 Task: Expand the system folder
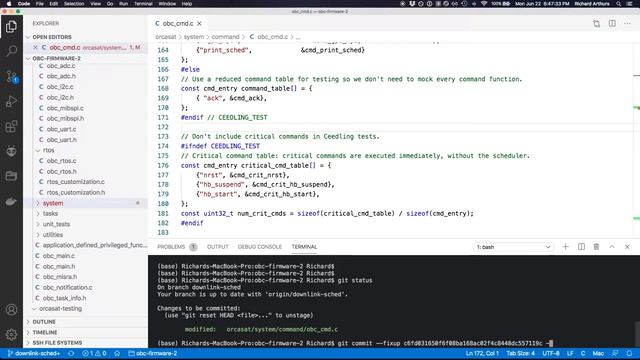point(53,203)
